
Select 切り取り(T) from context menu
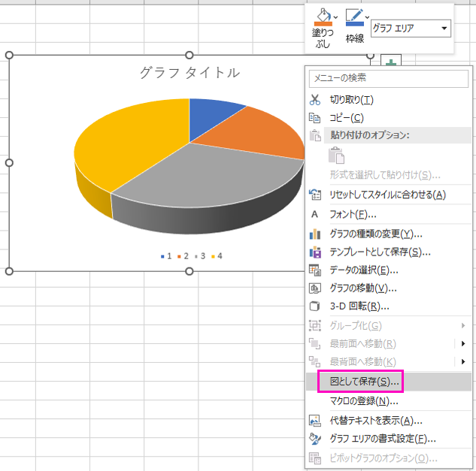[x=351, y=100]
